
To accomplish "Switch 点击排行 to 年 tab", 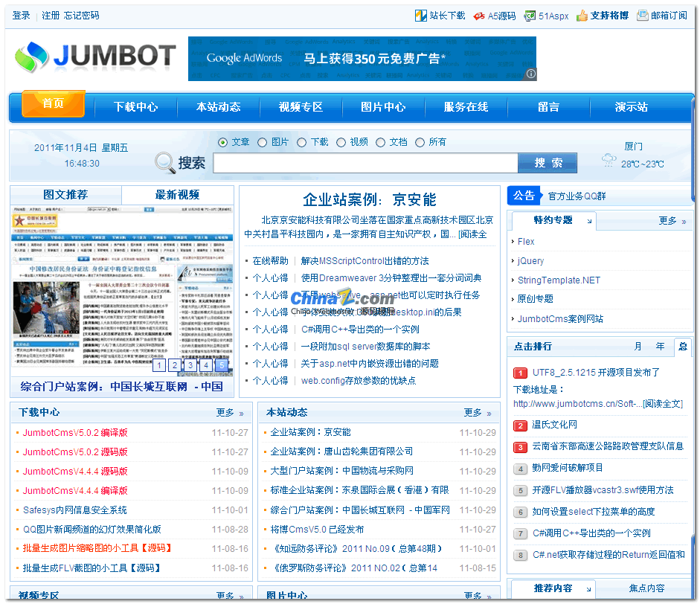I will click(660, 347).
